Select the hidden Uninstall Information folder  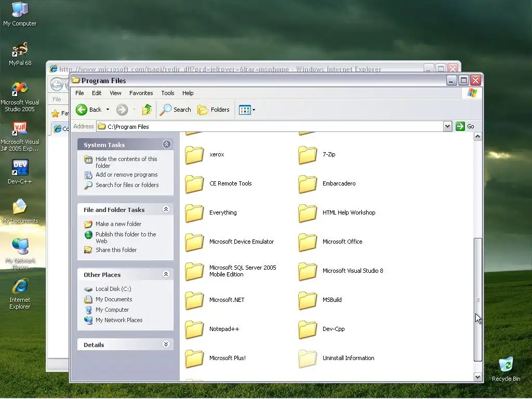pos(336,358)
